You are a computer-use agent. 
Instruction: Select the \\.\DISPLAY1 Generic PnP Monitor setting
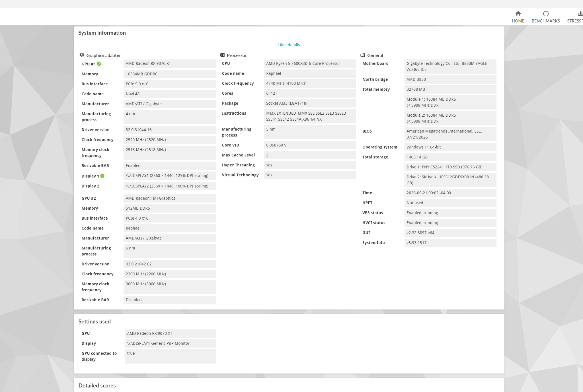pos(170,343)
